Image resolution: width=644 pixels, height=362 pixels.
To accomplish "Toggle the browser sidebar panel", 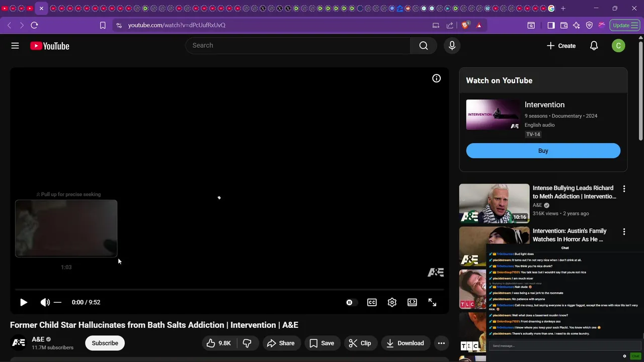I will pos(551,25).
